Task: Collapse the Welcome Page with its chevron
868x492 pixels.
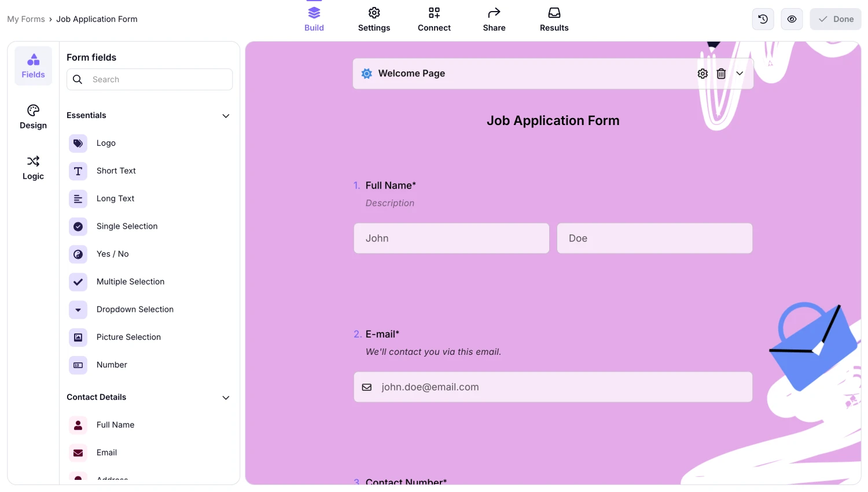Action: (x=740, y=74)
